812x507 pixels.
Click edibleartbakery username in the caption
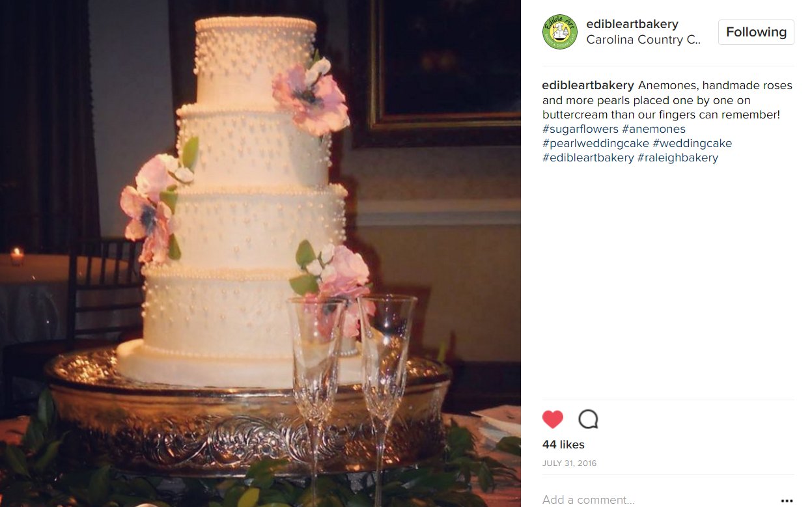[588, 86]
